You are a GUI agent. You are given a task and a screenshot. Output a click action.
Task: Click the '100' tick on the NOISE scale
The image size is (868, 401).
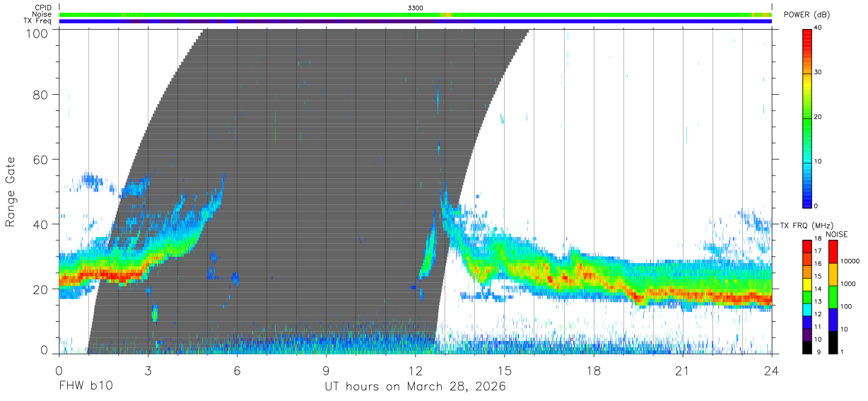[x=846, y=306]
